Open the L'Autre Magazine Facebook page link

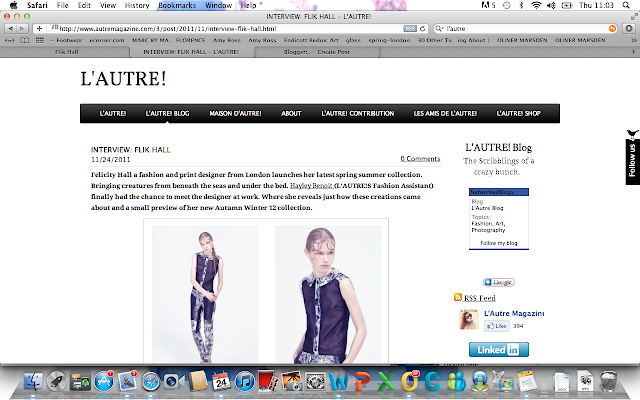coord(514,313)
